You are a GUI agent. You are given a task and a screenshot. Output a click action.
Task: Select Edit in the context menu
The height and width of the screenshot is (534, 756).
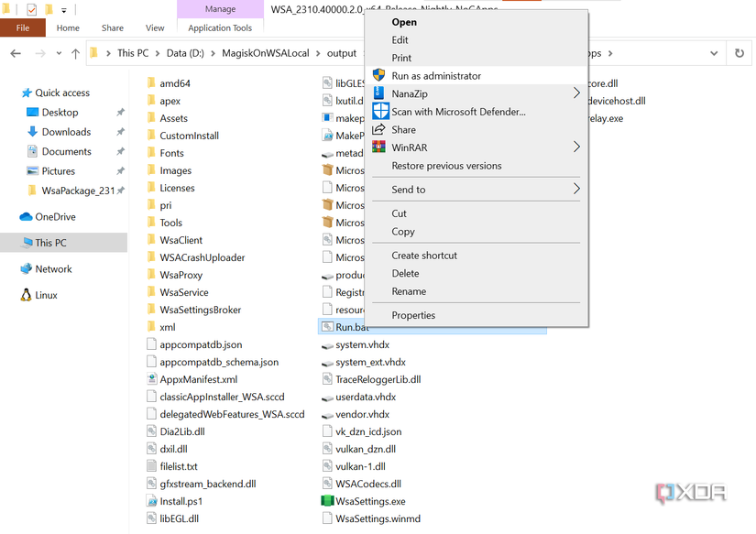(x=400, y=40)
